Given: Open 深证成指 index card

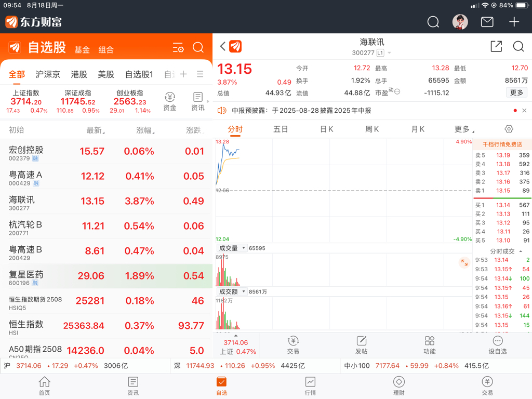Looking at the screenshot, I should point(78,101).
